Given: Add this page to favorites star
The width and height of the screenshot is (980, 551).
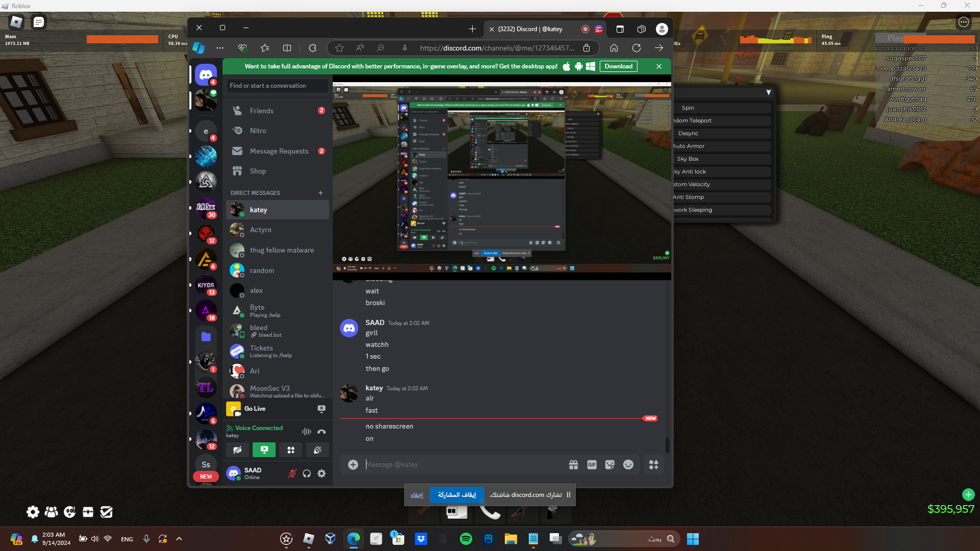Looking at the screenshot, I should 339,48.
